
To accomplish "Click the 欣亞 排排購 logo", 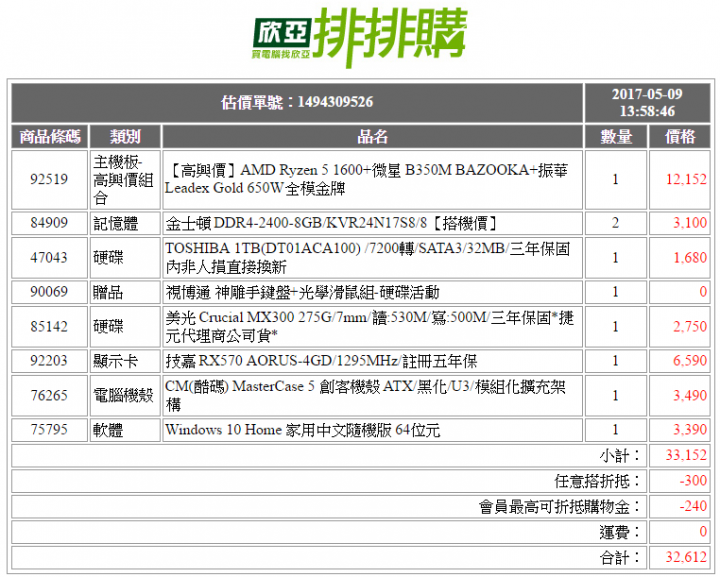I will [360, 38].
